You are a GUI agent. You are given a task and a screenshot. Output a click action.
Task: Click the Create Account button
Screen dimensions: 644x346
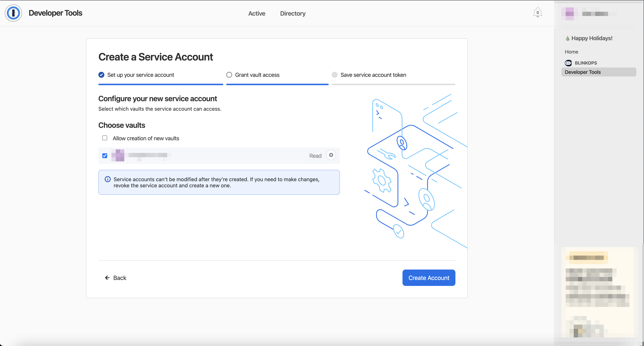click(429, 278)
